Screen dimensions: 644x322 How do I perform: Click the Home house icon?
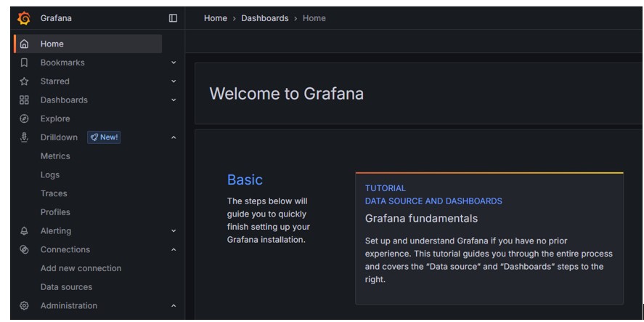pos(24,44)
